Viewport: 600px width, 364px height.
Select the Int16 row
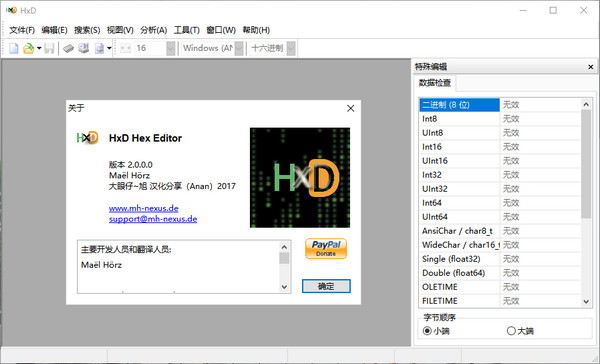pyautogui.click(x=500, y=147)
